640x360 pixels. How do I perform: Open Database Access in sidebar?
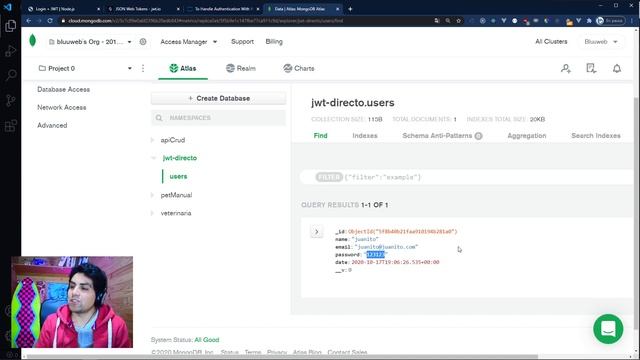63,89
